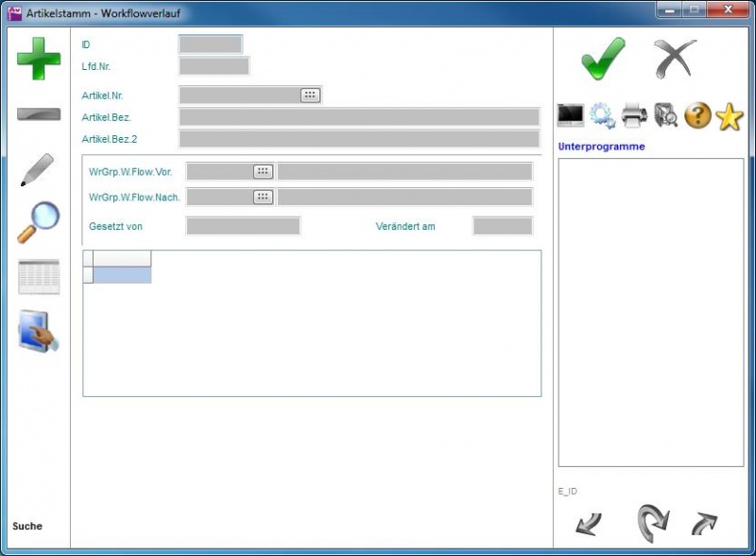
Task: Click the touchscreen hand icon in sidebar
Action: coord(39,332)
